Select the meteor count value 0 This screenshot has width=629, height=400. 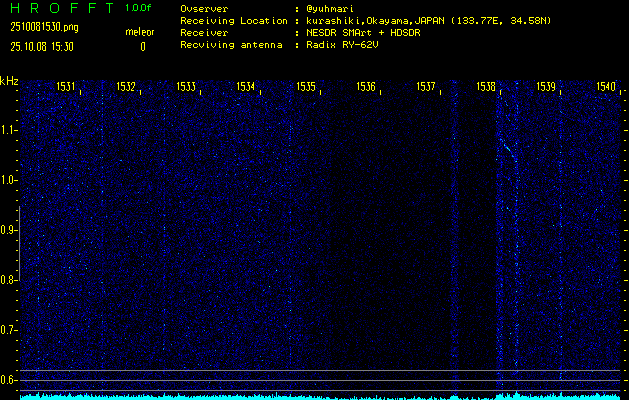click(142, 46)
